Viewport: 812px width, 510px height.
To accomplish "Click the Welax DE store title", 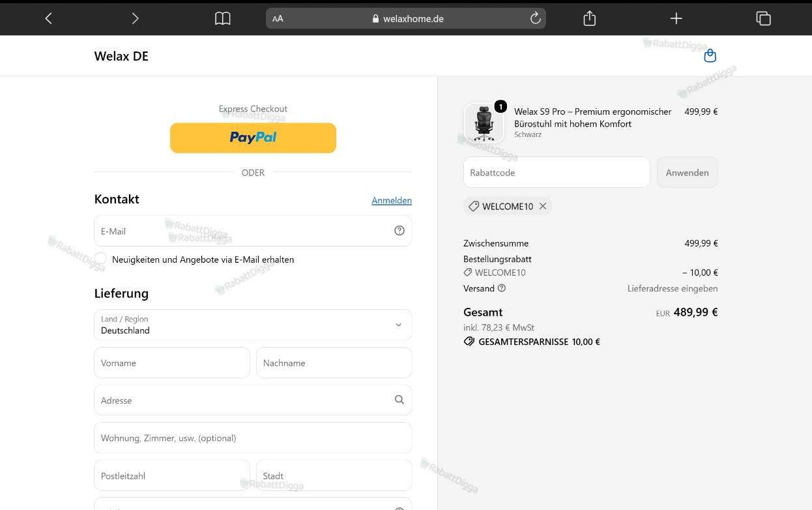I will point(121,56).
